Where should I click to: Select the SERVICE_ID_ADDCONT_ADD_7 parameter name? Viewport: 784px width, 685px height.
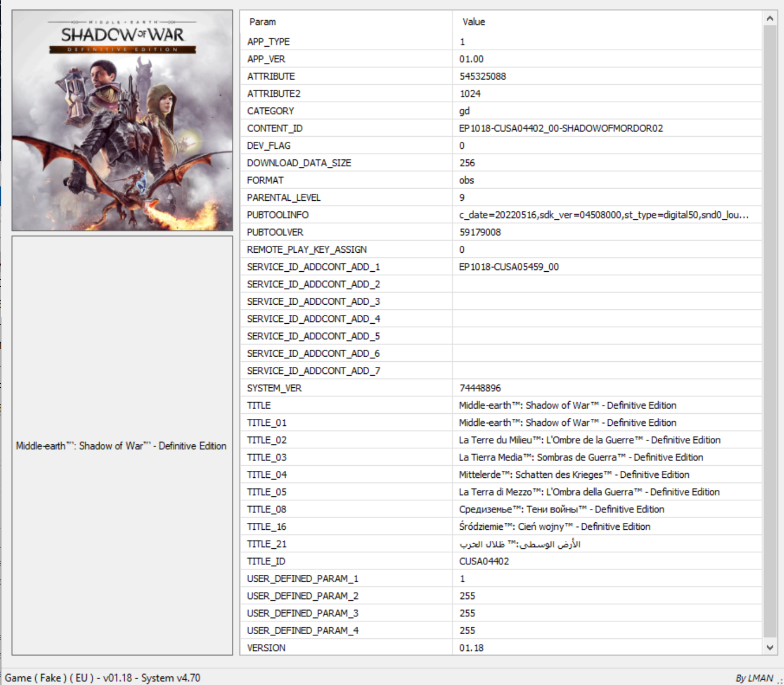(x=313, y=370)
